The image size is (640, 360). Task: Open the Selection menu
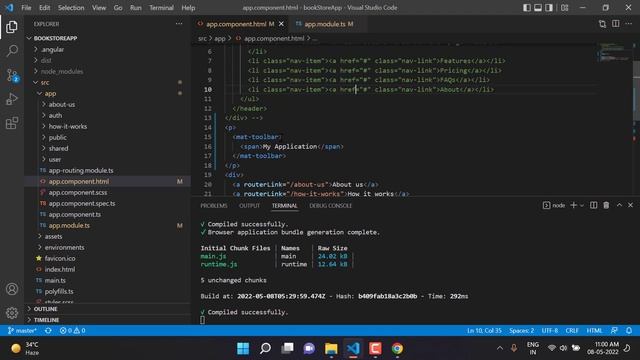pos(71,8)
